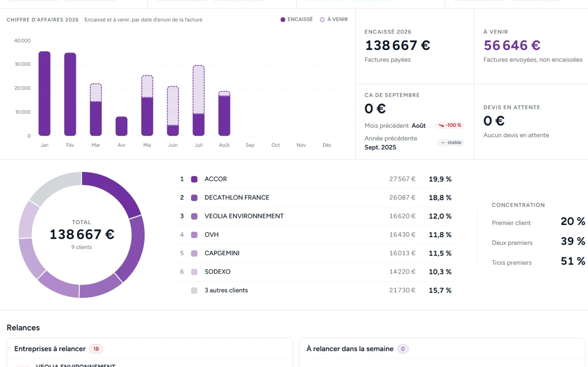
Task: Click the SODEXO color square
Action: (x=194, y=272)
